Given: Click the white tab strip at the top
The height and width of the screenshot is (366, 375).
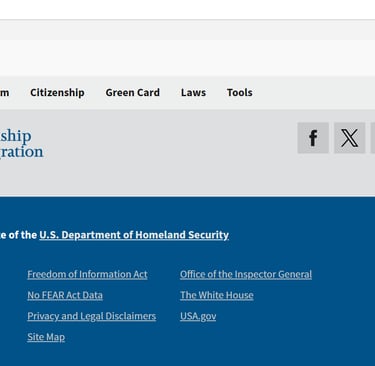Looking at the screenshot, I should coord(187,9).
